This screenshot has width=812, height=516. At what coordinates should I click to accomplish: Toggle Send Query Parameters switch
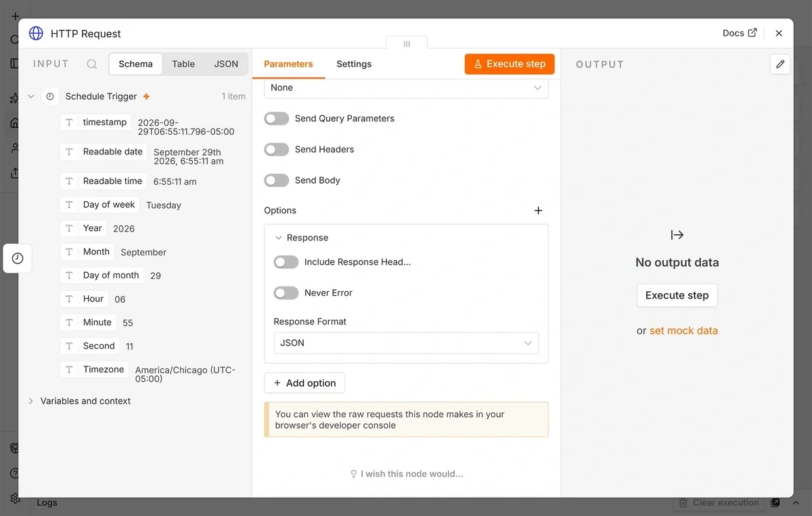[x=276, y=119]
